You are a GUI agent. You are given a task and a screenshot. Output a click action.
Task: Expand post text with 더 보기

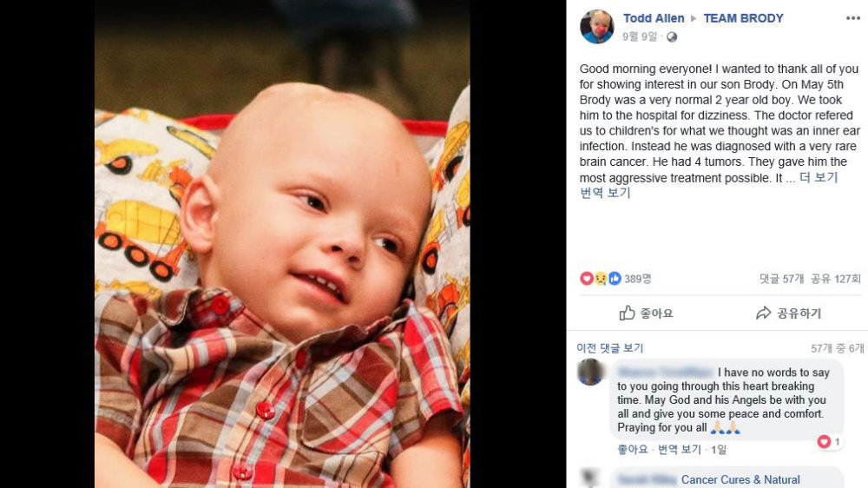(x=819, y=178)
